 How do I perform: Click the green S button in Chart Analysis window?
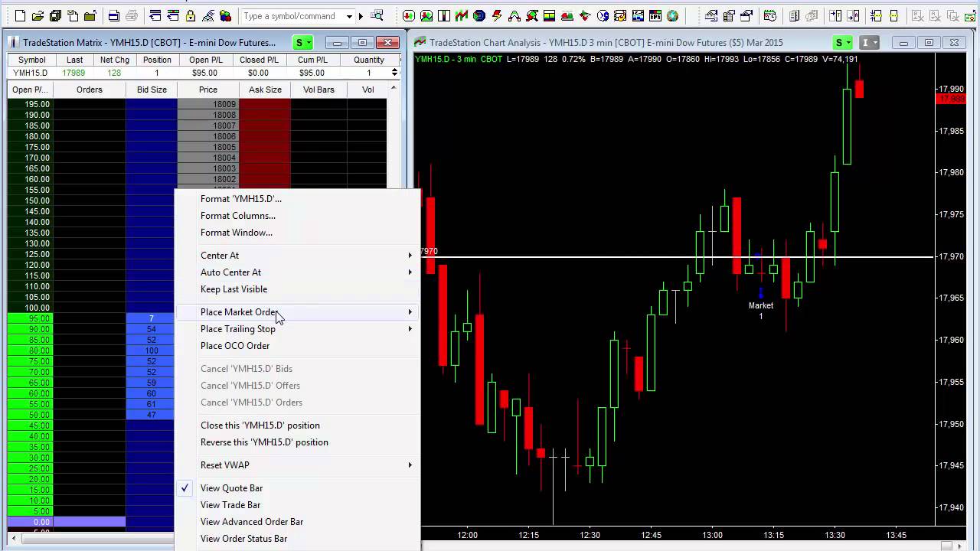tap(839, 43)
